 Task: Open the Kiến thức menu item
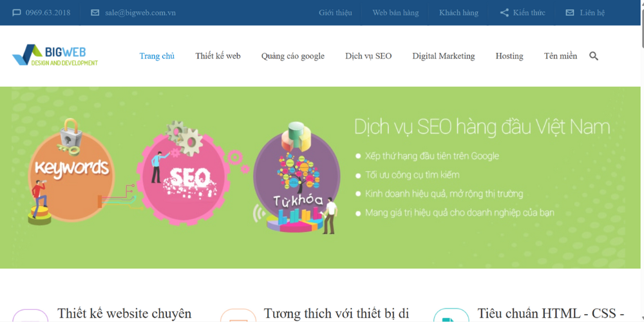[529, 13]
